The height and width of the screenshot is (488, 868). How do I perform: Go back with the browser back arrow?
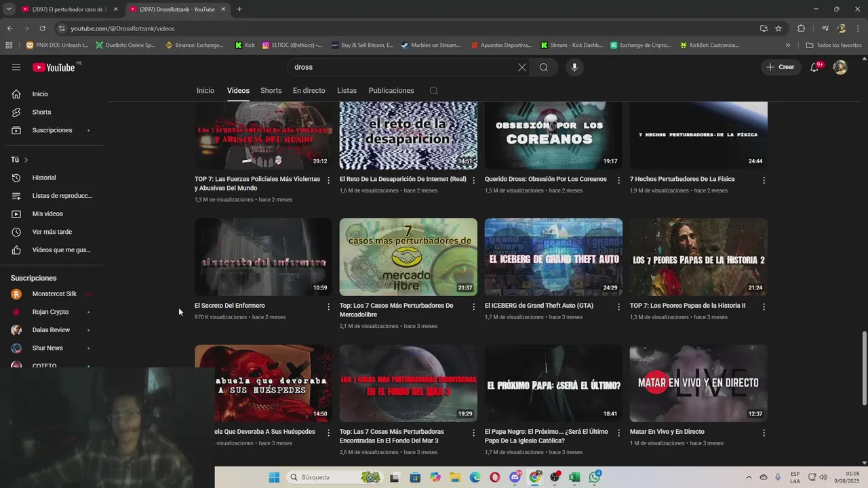9,28
